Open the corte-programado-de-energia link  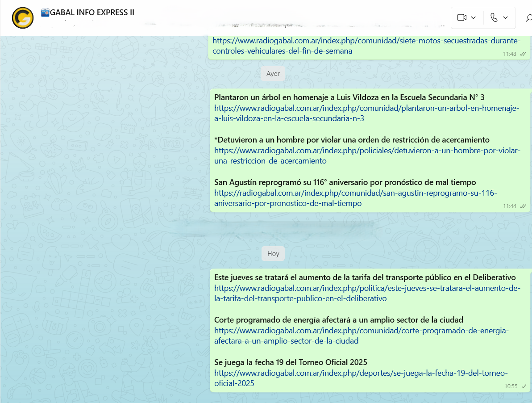[x=361, y=336]
